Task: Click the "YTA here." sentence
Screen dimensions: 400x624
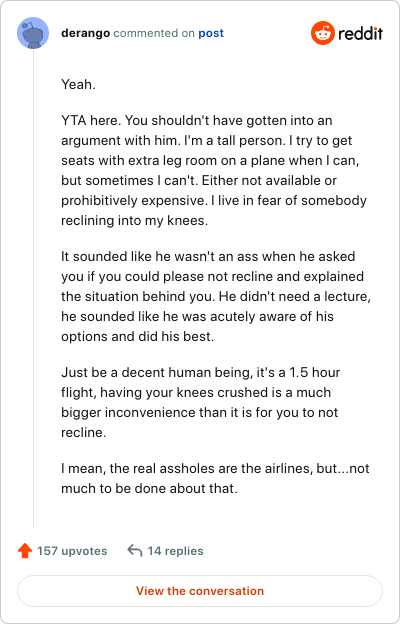Action: 91,121
